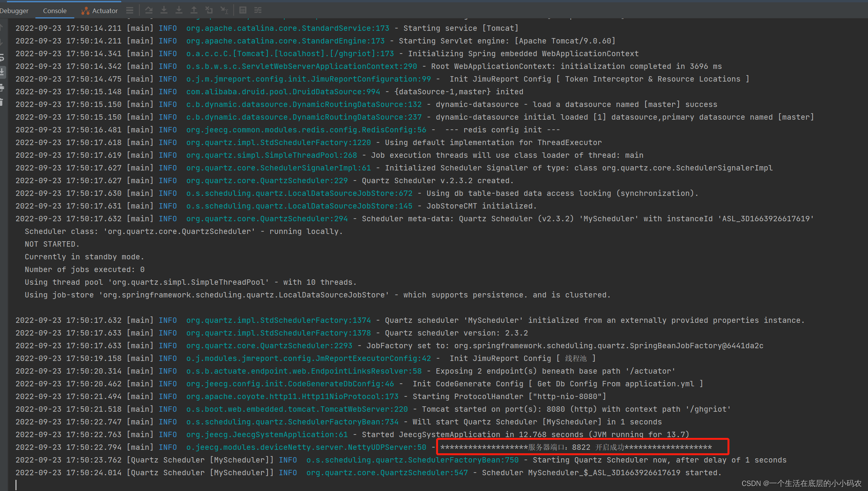Switch to the Debugger tab
The image size is (868, 491).
tap(14, 11)
